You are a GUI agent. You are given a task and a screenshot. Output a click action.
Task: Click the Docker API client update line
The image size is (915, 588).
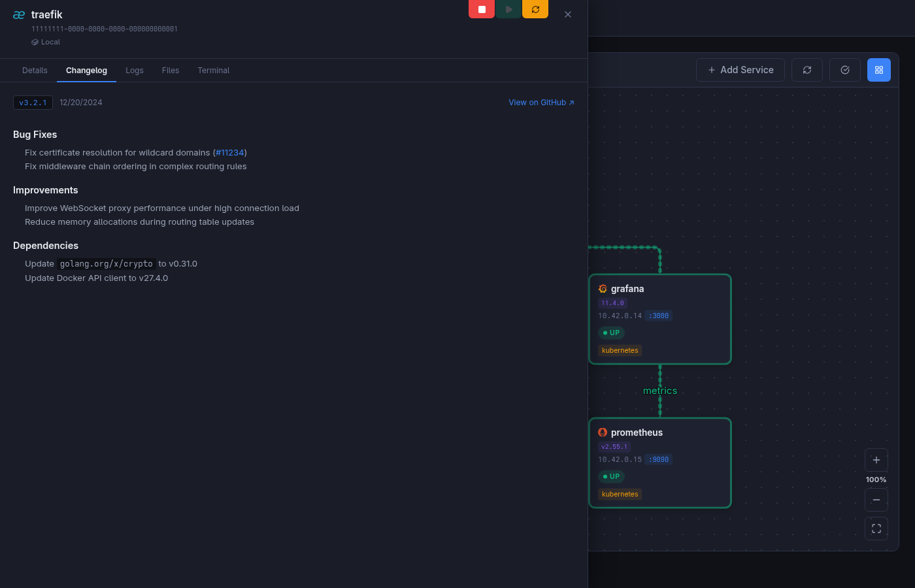tap(97, 278)
